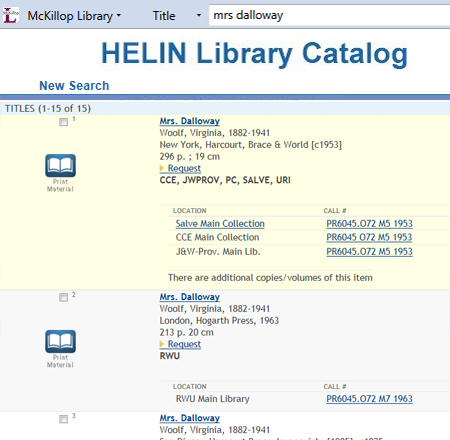
Task: Click the text 'London, Hogarth Press, 1963'
Action: pos(219,321)
